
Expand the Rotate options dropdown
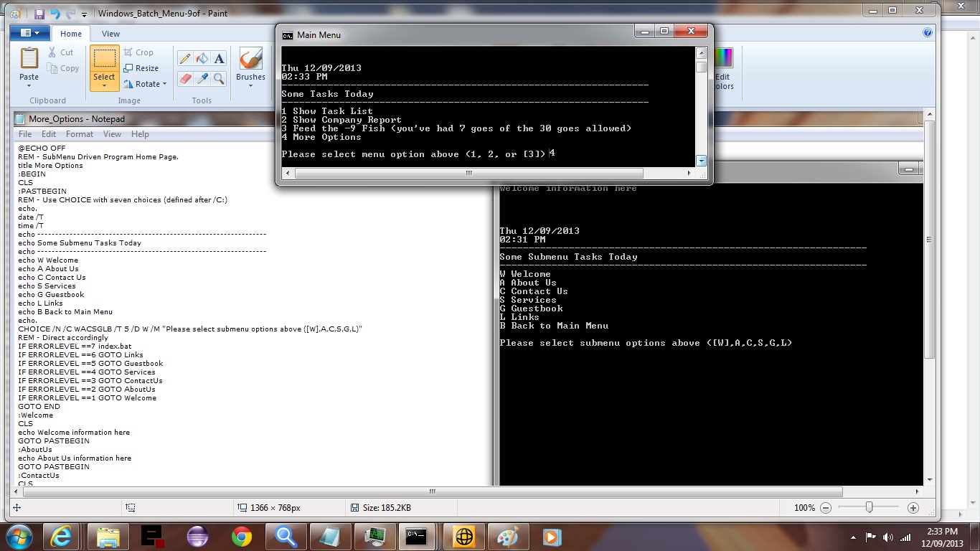tap(163, 84)
